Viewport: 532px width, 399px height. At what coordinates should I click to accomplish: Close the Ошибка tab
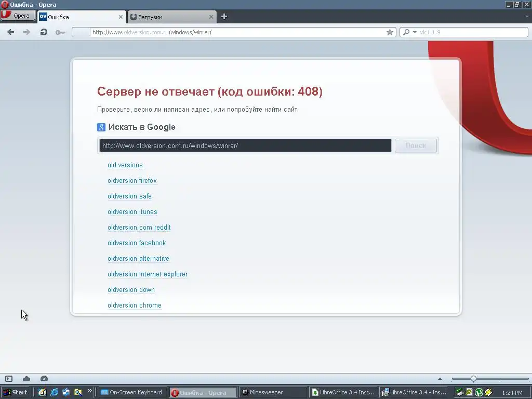[x=121, y=17]
